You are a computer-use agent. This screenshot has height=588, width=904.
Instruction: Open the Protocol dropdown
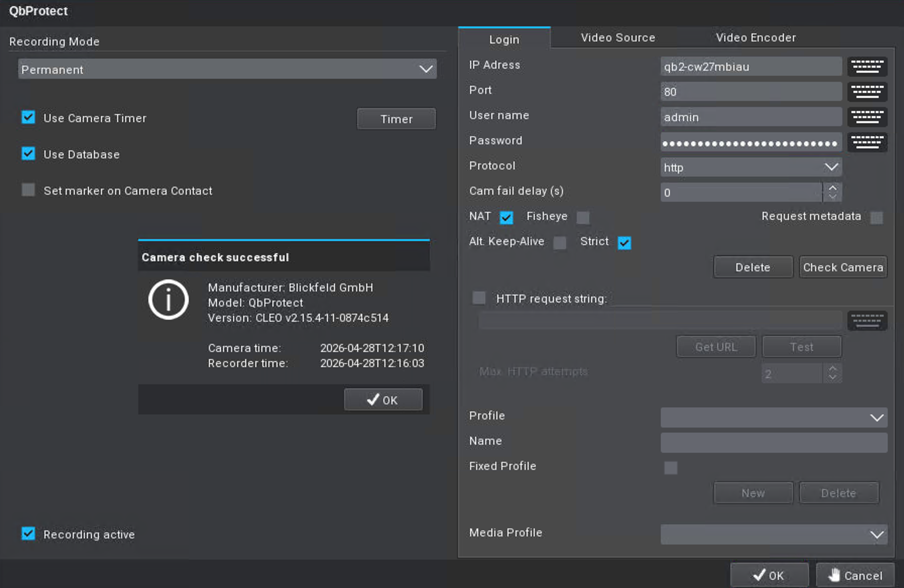(751, 167)
